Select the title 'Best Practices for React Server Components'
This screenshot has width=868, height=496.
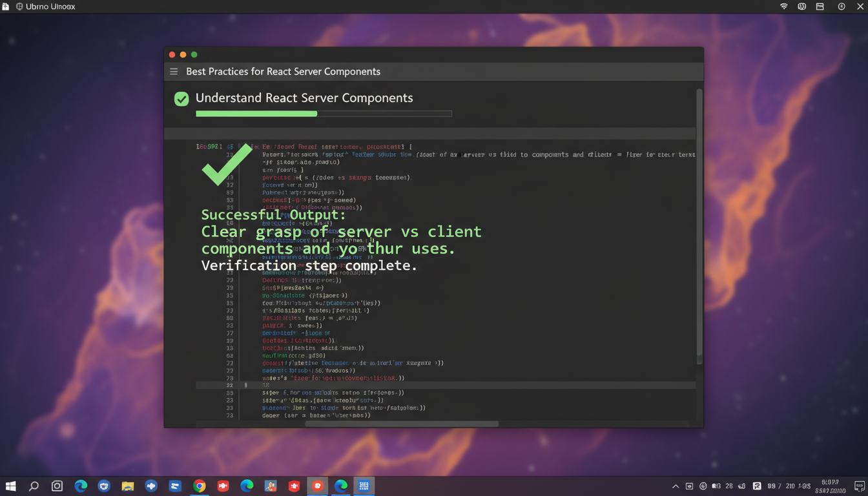coord(283,72)
